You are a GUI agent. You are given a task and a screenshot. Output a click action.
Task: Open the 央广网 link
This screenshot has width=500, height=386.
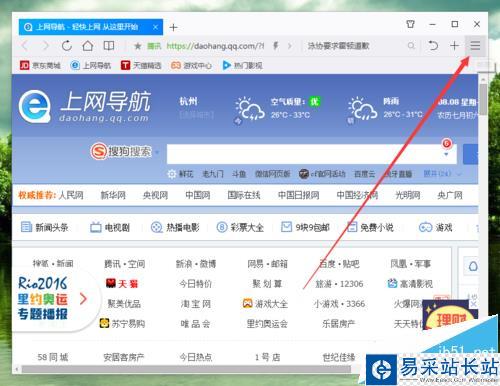click(450, 195)
